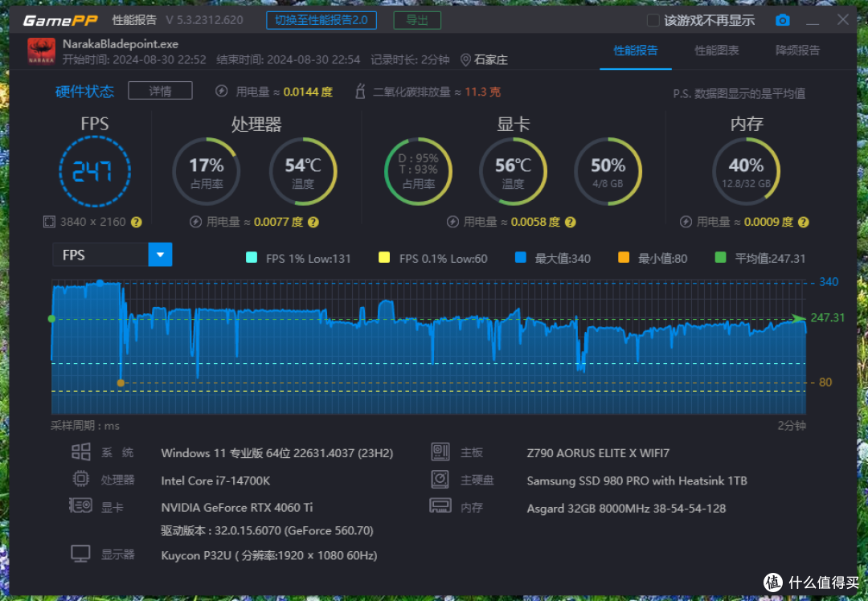Click 切换至性能报告2.0 button

tap(321, 20)
